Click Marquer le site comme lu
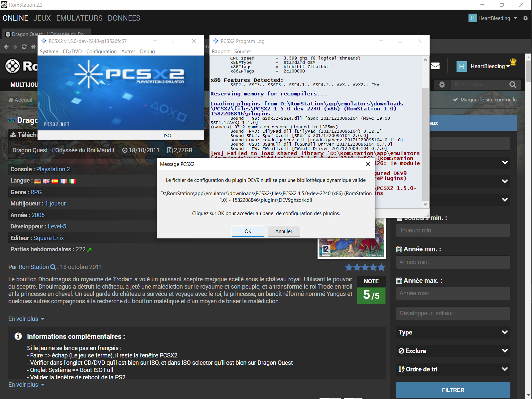532x399 pixels. (485, 100)
